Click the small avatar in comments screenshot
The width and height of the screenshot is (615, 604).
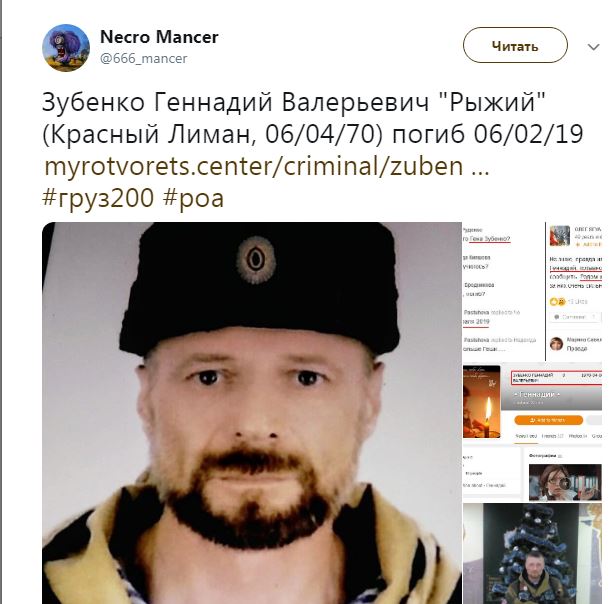pyautogui.click(x=559, y=236)
